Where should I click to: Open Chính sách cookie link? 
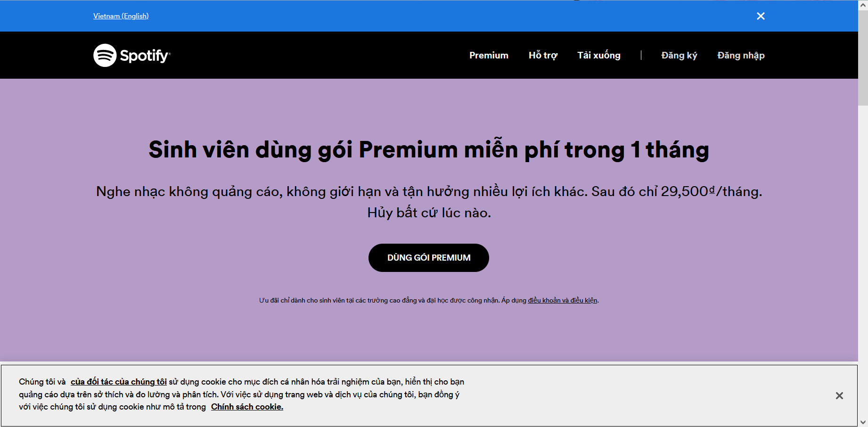pyautogui.click(x=247, y=407)
